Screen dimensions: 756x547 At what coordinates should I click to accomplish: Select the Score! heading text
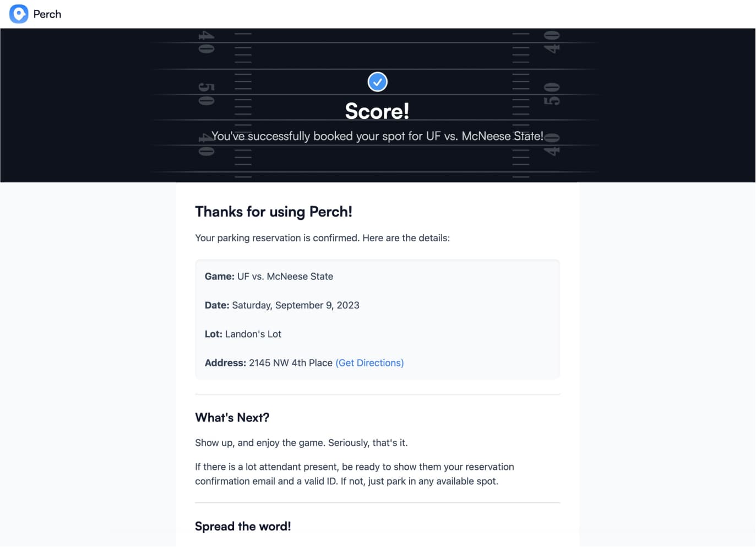[378, 111]
